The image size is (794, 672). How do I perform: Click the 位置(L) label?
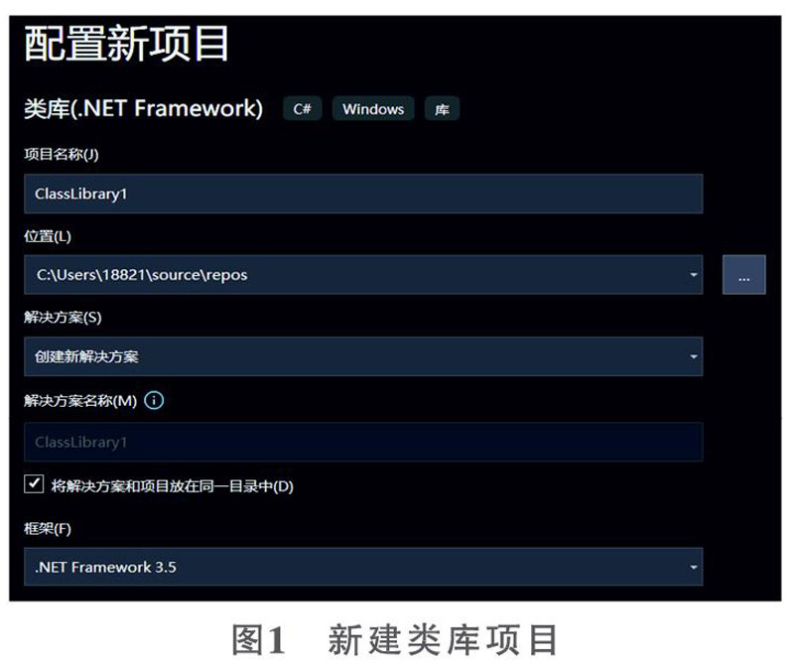(48, 236)
